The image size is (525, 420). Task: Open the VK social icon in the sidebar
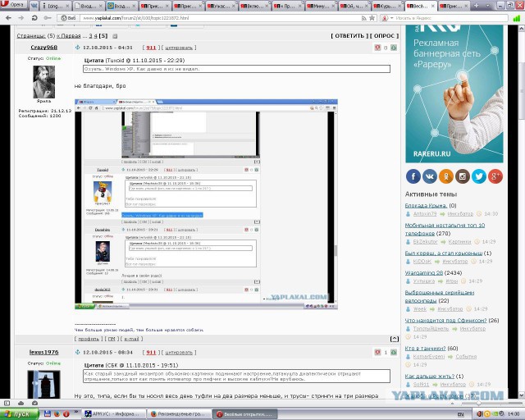[x=430, y=176]
